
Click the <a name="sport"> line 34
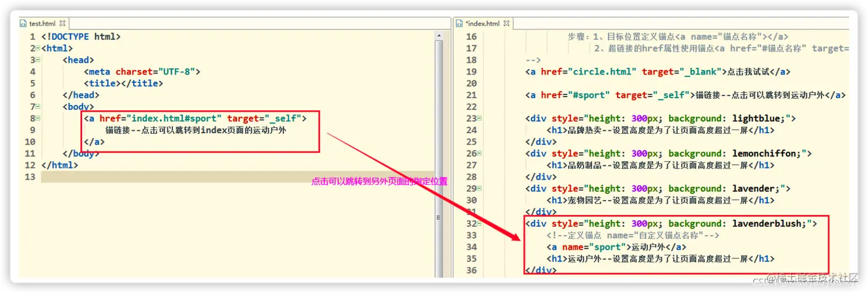616,247
